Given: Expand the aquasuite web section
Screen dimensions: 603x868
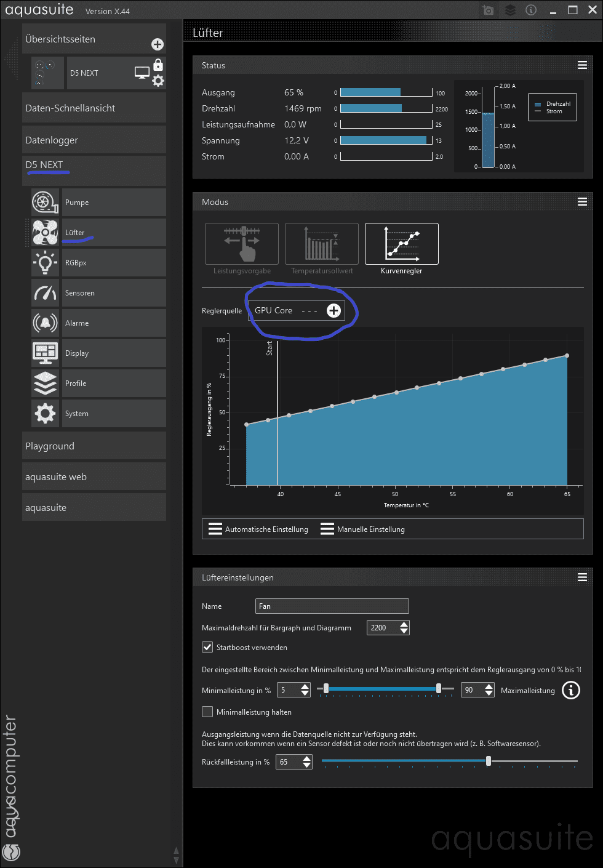Looking at the screenshot, I should 94,476.
